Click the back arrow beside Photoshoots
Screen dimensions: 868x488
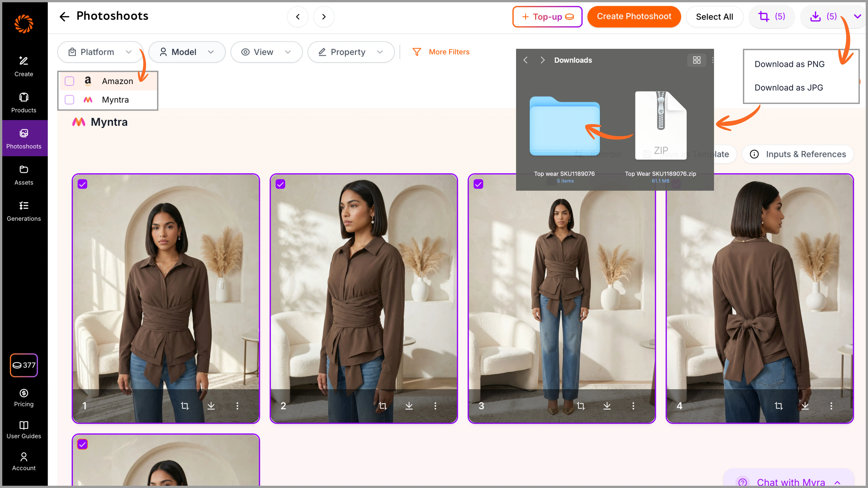[x=64, y=17]
